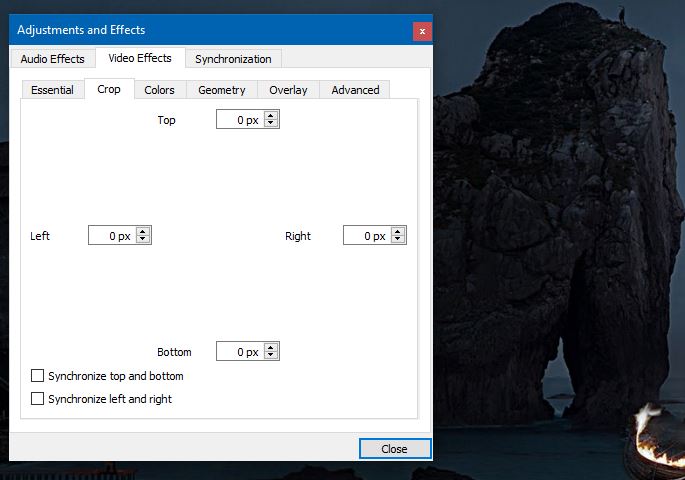Image resolution: width=685 pixels, height=480 pixels.
Task: Close the Adjustments and Effects window
Action: click(x=422, y=31)
